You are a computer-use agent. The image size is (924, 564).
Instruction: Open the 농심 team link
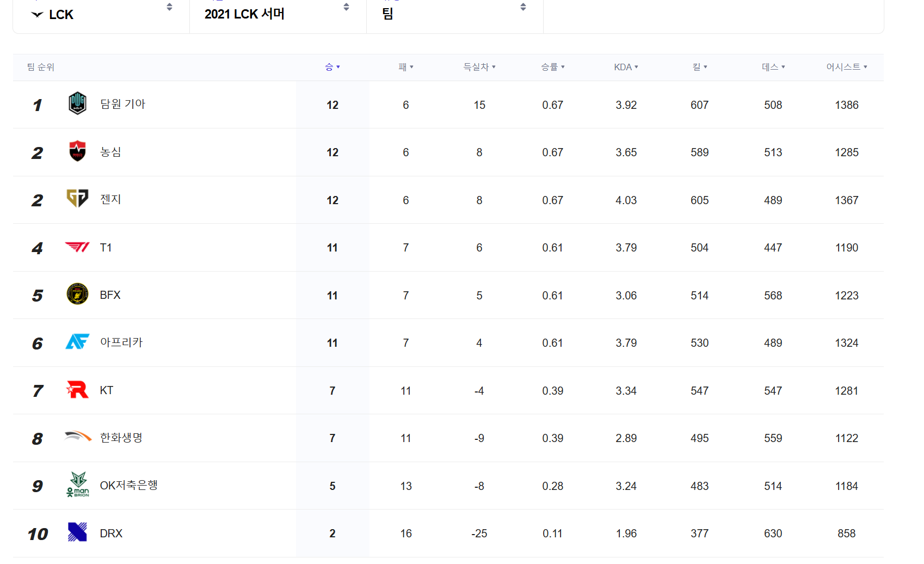tap(110, 152)
